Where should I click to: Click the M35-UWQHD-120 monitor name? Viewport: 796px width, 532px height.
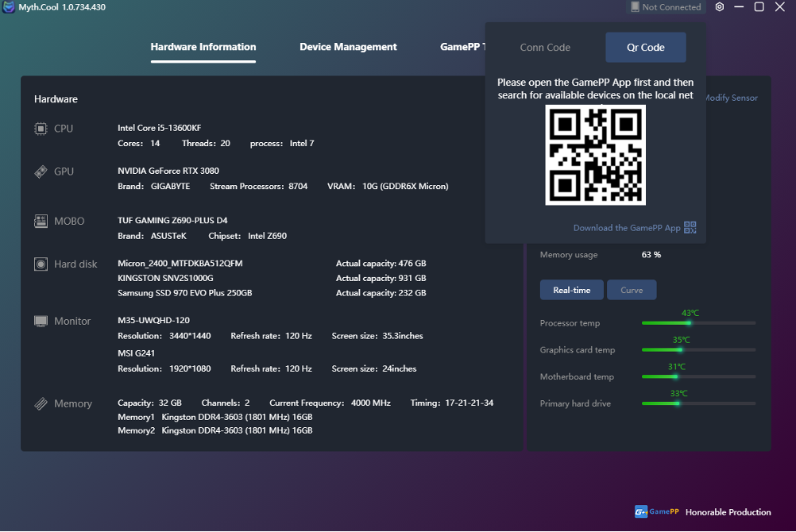(154, 320)
